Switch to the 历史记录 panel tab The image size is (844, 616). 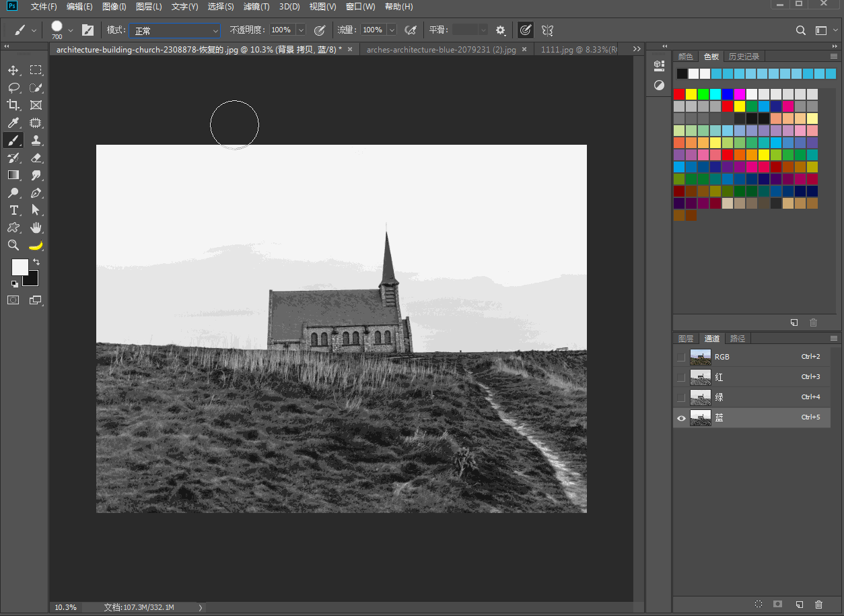pyautogui.click(x=744, y=57)
